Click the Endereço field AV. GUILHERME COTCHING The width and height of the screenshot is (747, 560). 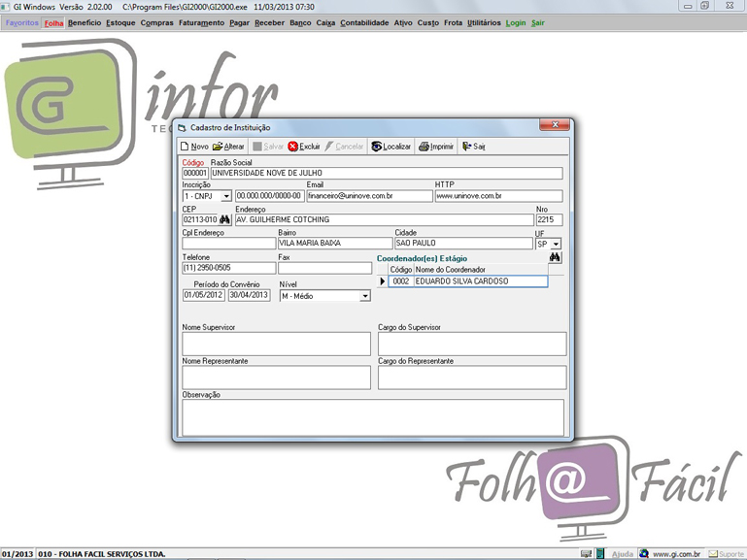(385, 219)
